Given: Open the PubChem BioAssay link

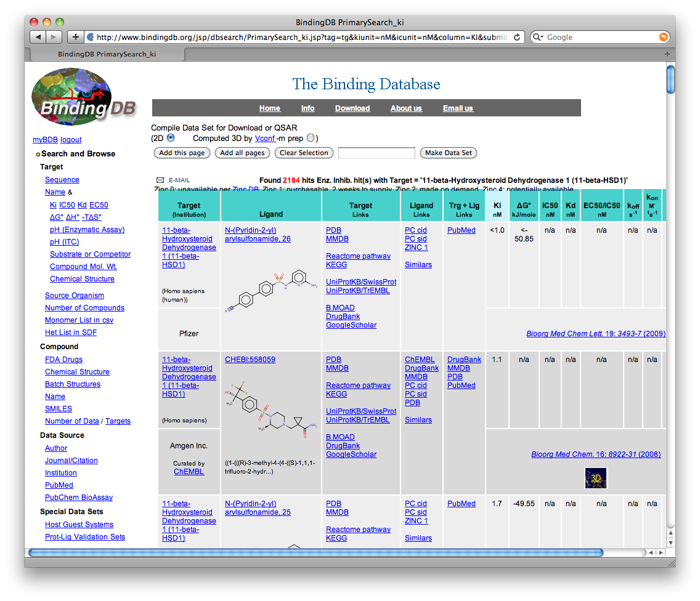Looking at the screenshot, I should (79, 498).
